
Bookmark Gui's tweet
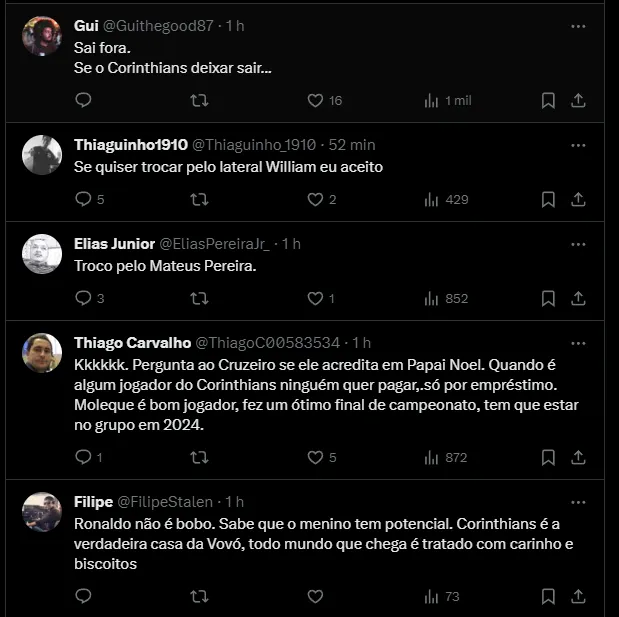pos(548,100)
